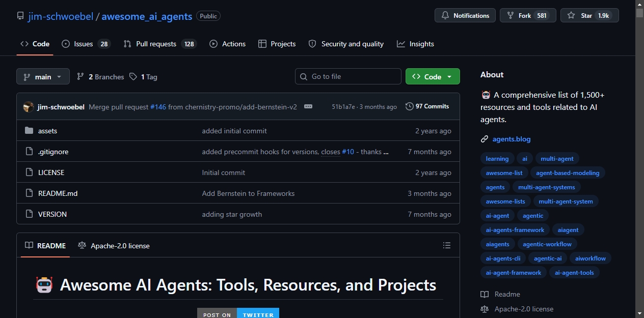The image size is (644, 318).
Task: Click the 'ai-agent-tools' topic tag
Action: (574, 273)
